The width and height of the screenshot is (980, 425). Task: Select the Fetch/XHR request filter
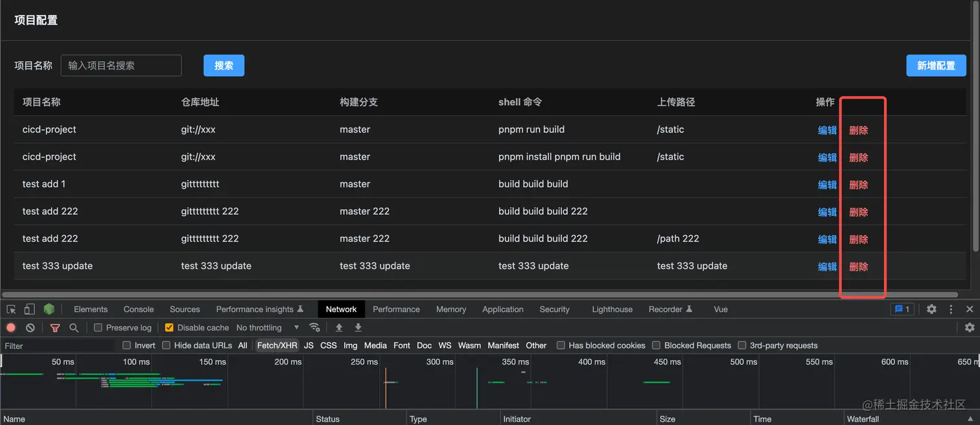tap(277, 345)
